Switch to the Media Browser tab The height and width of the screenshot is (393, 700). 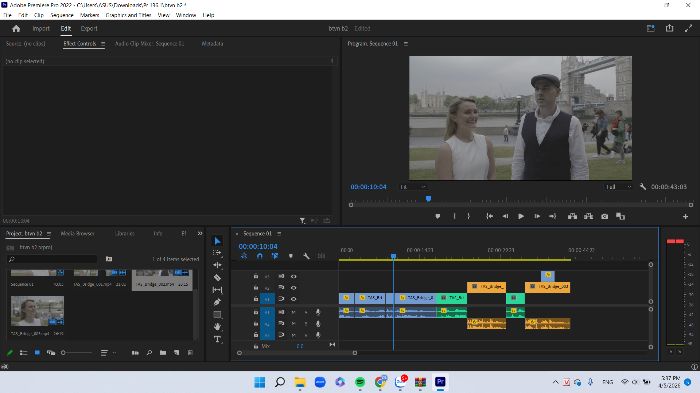pos(77,234)
